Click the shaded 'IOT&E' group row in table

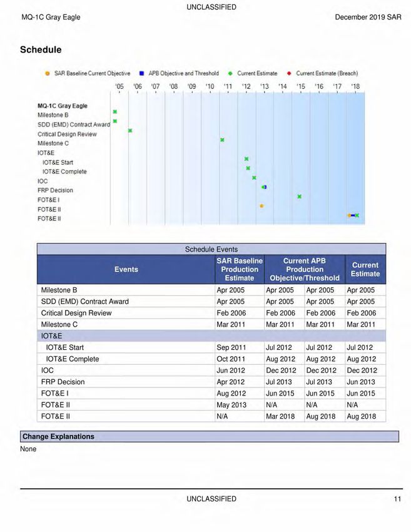[211, 336]
